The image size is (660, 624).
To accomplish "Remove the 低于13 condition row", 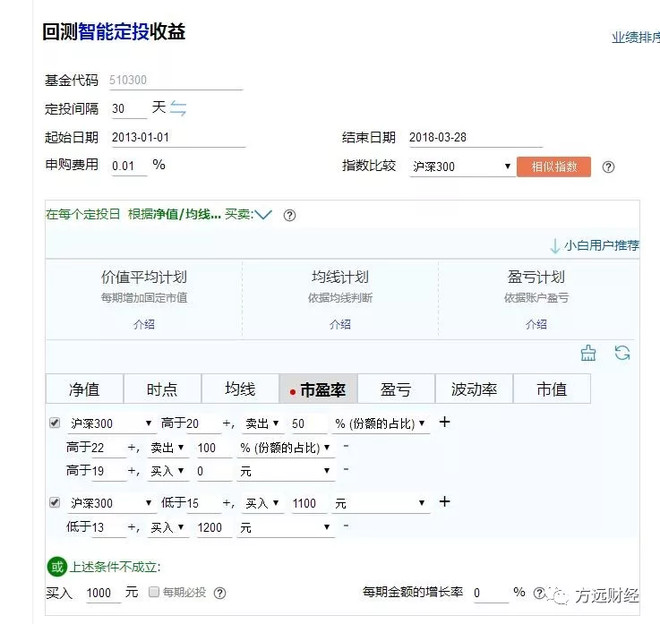I will pos(346,525).
